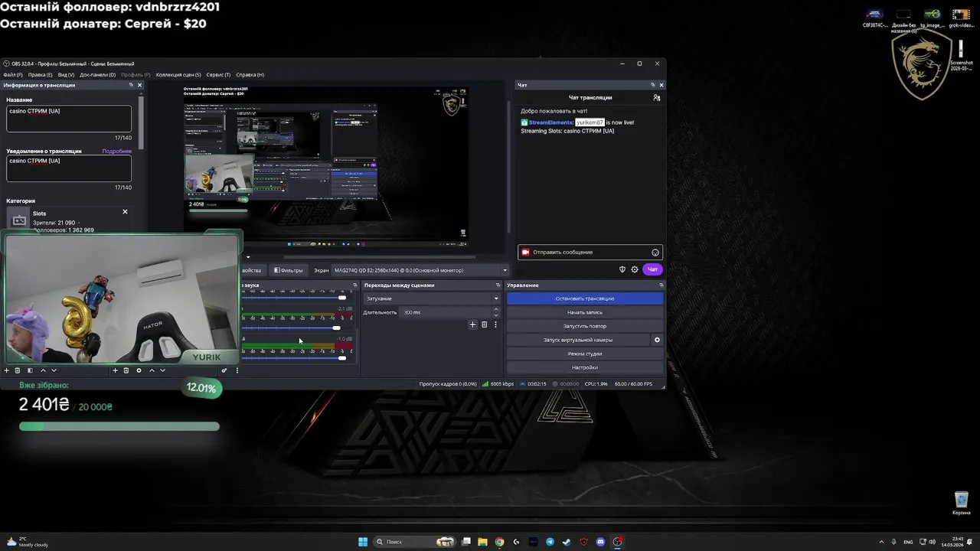This screenshot has height=551, width=980.
Task: Increase transition duration with up arrow
Action: pos(496,310)
